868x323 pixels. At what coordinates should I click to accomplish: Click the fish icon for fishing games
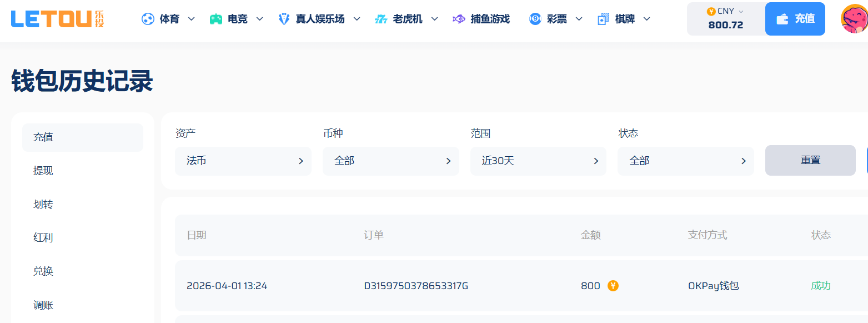(459, 19)
